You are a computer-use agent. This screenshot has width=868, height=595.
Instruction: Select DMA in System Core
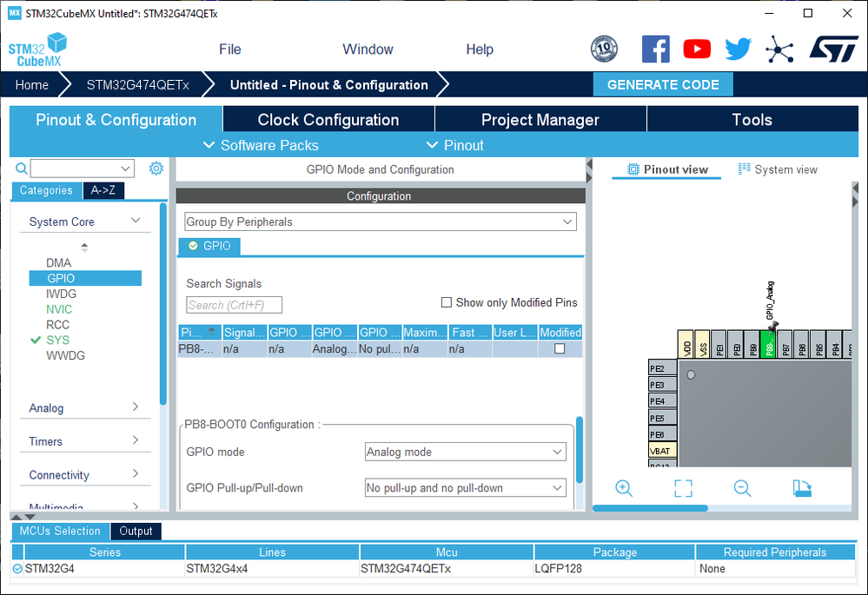coord(59,263)
